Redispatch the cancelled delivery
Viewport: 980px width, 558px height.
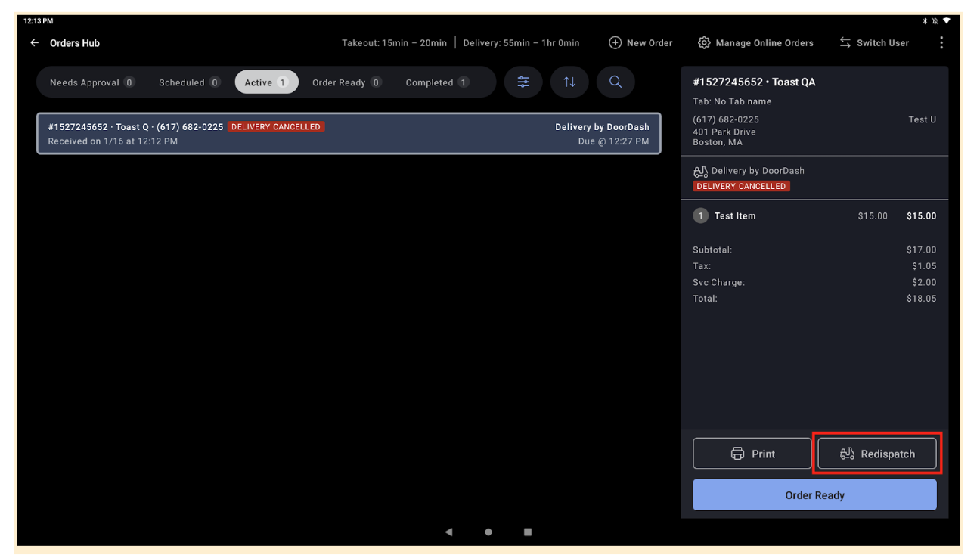point(877,453)
